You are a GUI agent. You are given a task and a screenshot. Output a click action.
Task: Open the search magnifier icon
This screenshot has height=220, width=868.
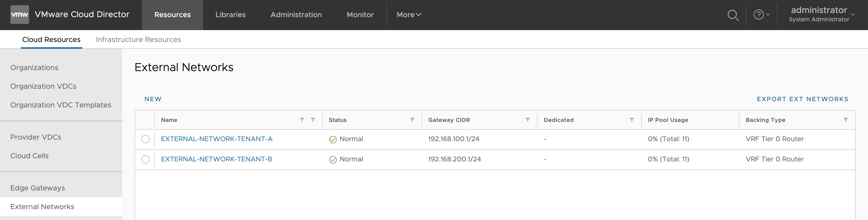tap(733, 15)
